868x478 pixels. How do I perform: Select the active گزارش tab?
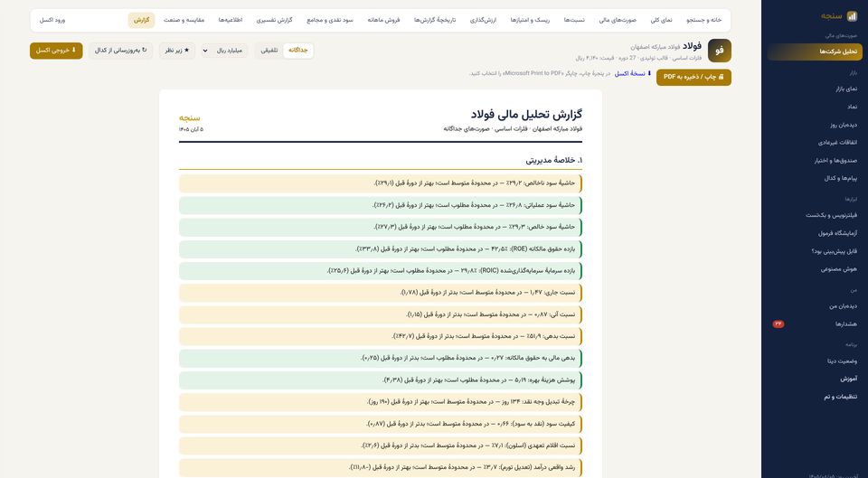click(x=141, y=21)
